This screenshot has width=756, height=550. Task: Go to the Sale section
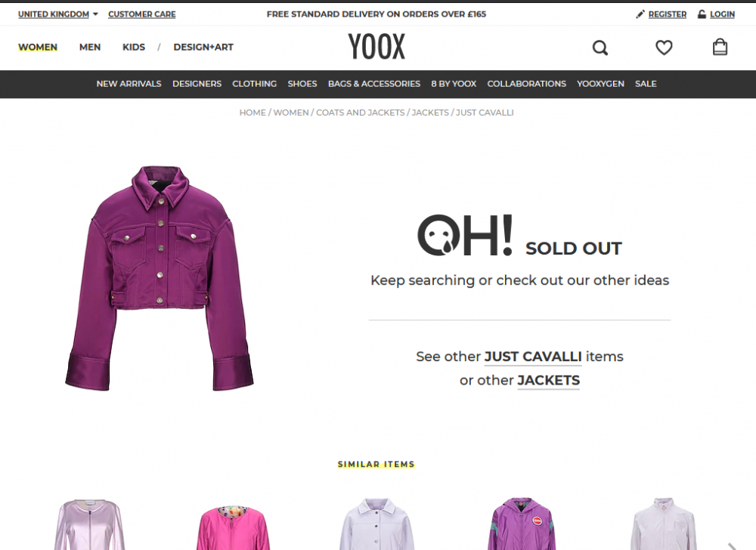(646, 84)
